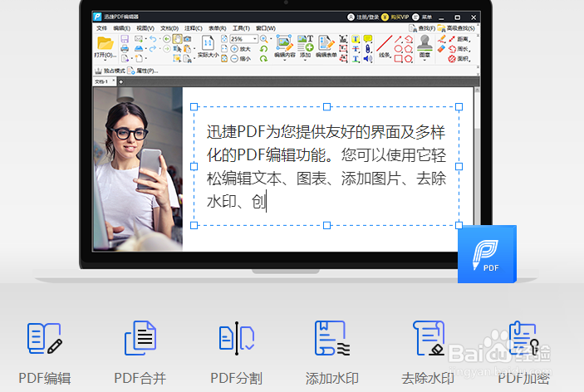Select the yellow Highlight text tool
This screenshot has height=392, width=584.
click(x=356, y=39)
